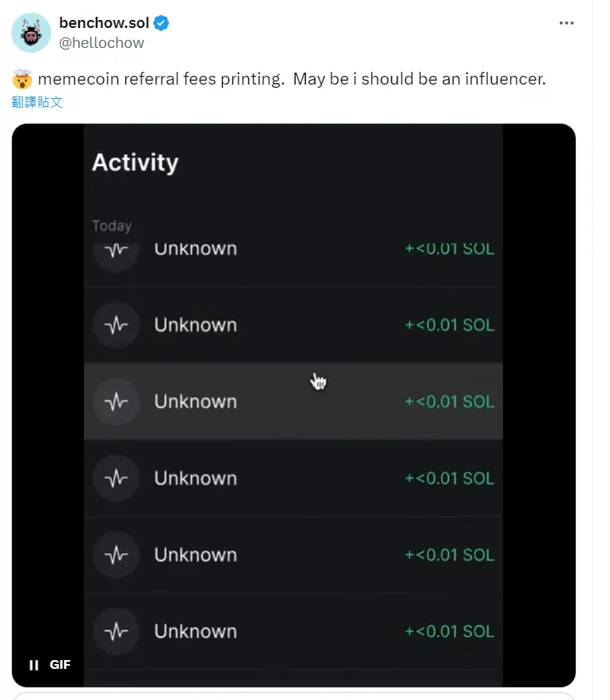This screenshot has height=700, width=610.
Task: Open the three-dot more options menu
Action: (566, 23)
